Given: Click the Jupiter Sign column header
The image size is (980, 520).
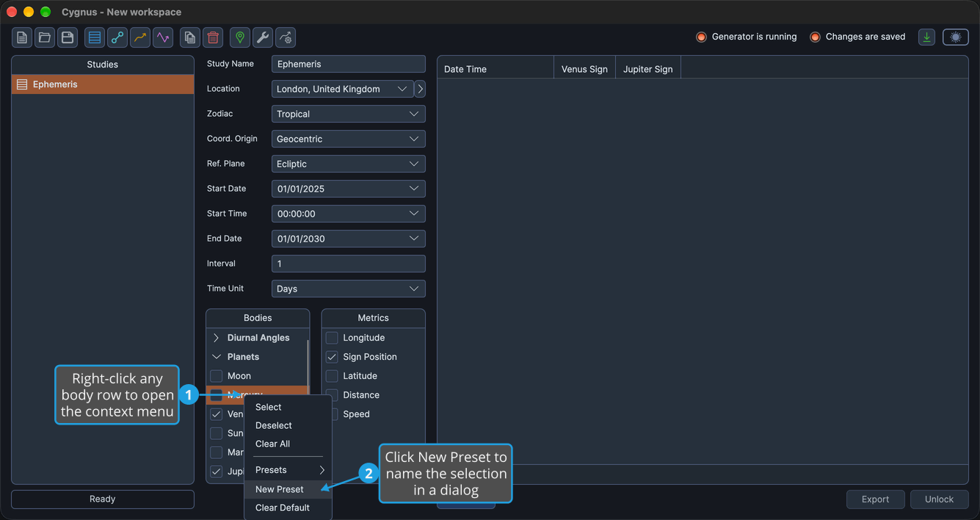Looking at the screenshot, I should point(648,69).
